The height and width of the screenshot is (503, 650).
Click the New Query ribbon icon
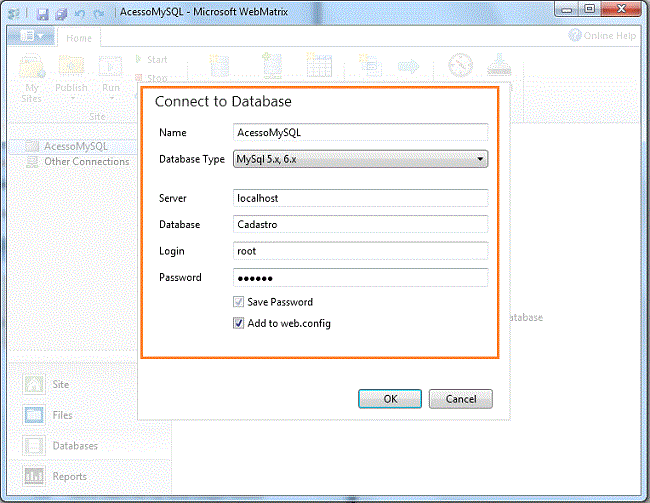(370, 66)
